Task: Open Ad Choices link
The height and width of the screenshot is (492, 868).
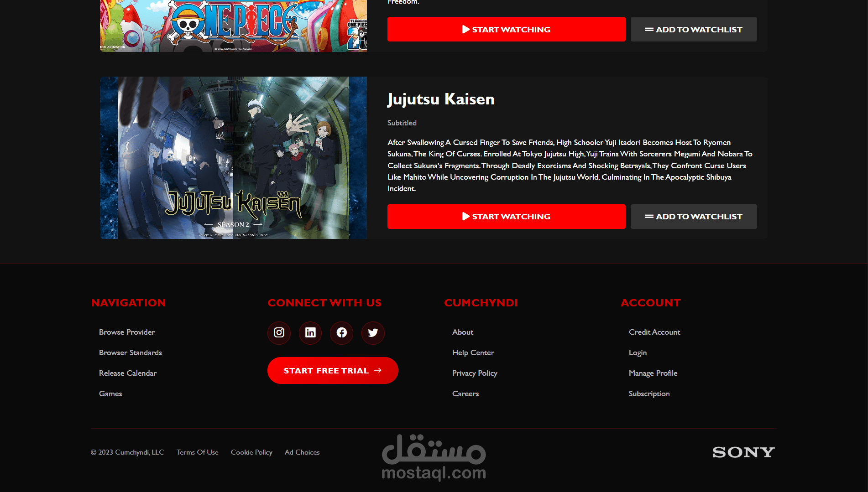Action: point(302,452)
